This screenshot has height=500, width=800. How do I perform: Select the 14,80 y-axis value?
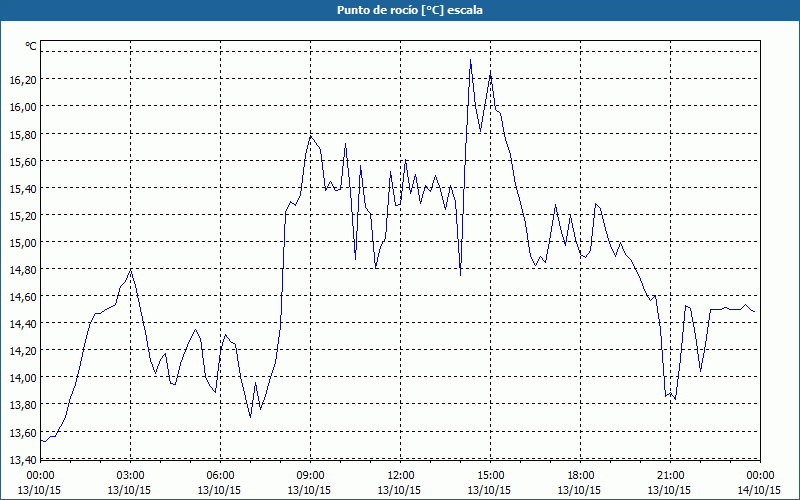tap(23, 269)
